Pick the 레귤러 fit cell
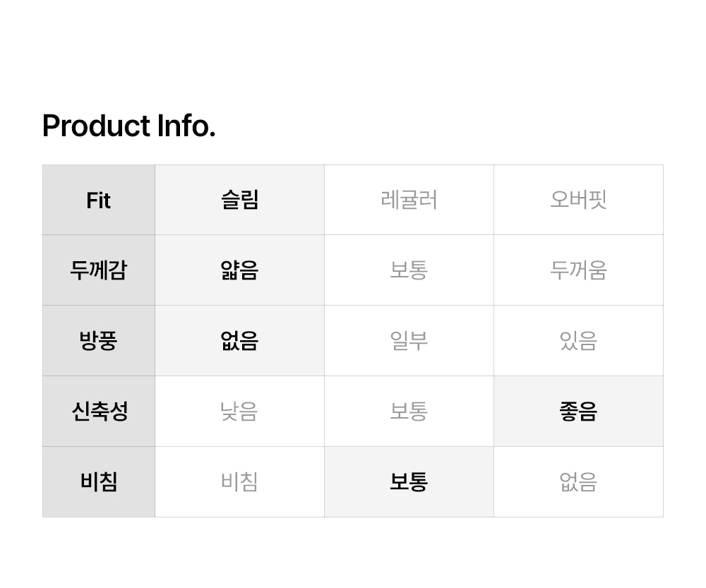This screenshot has width=706, height=588. (x=409, y=200)
